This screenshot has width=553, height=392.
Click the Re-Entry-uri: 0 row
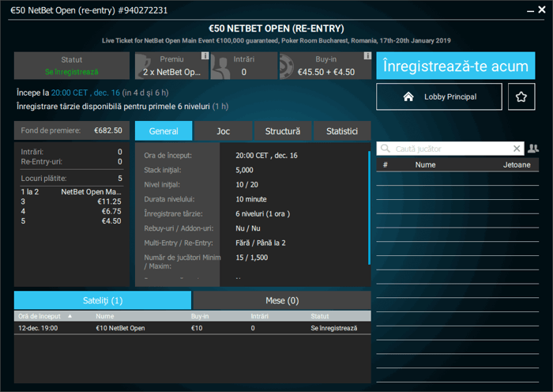(x=71, y=161)
